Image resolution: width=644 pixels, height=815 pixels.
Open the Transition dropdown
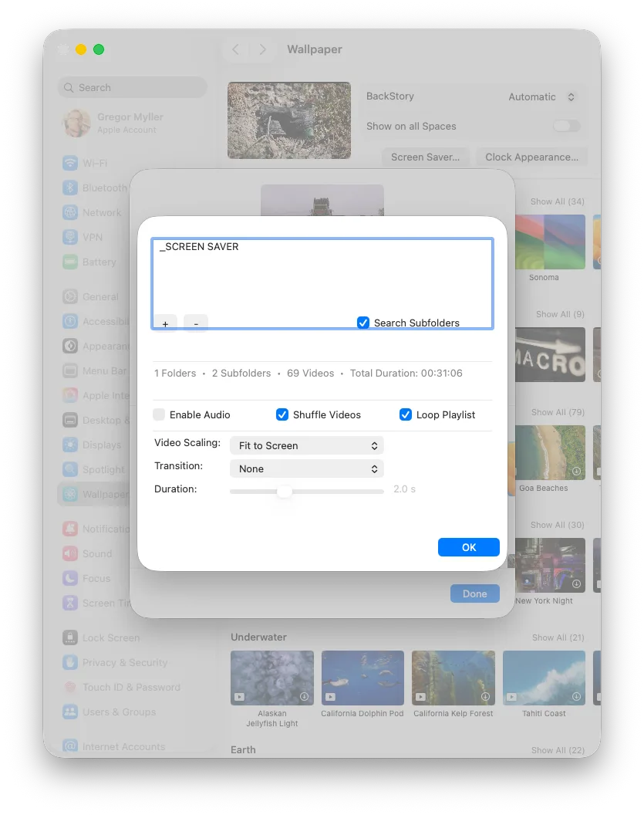pos(307,468)
